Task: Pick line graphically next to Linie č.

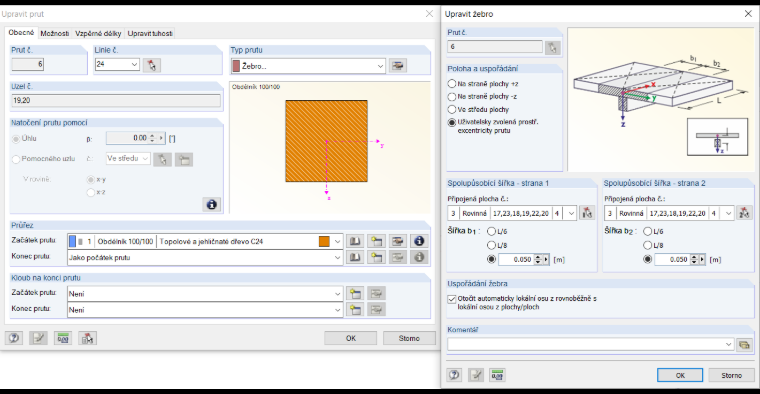Action: [x=152, y=65]
